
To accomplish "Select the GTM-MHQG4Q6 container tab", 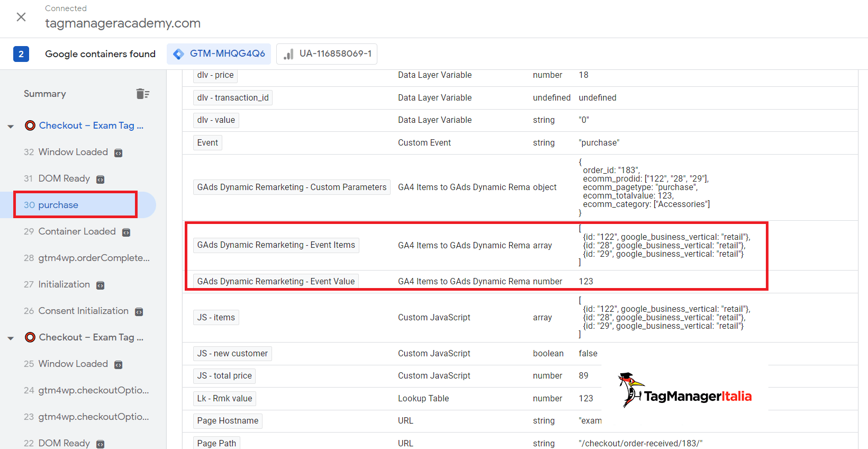I will tap(219, 54).
